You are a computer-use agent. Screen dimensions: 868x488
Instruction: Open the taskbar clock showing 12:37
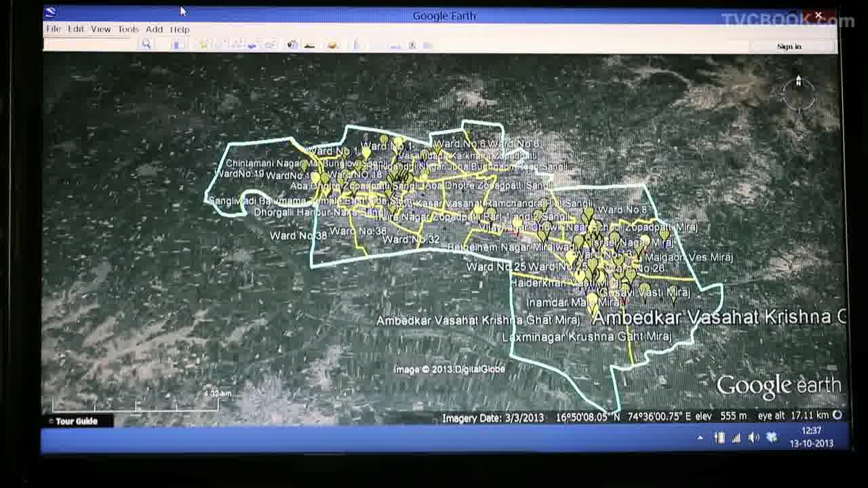pyautogui.click(x=811, y=437)
